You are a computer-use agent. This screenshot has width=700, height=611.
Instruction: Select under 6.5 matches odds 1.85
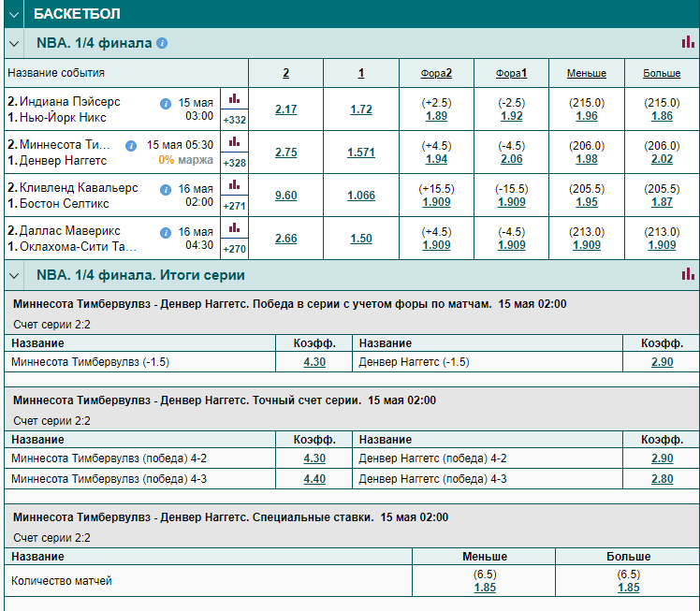pos(485,588)
